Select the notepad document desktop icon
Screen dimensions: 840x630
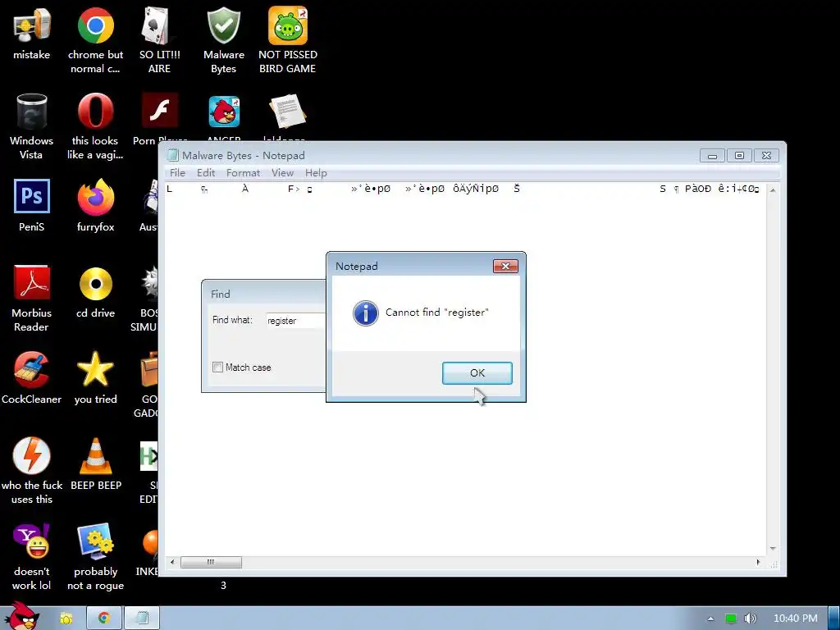pyautogui.click(x=288, y=112)
